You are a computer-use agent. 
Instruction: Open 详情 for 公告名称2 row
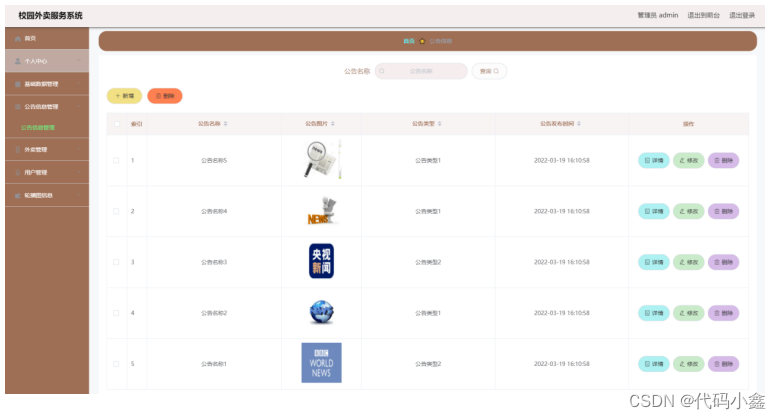pos(653,313)
